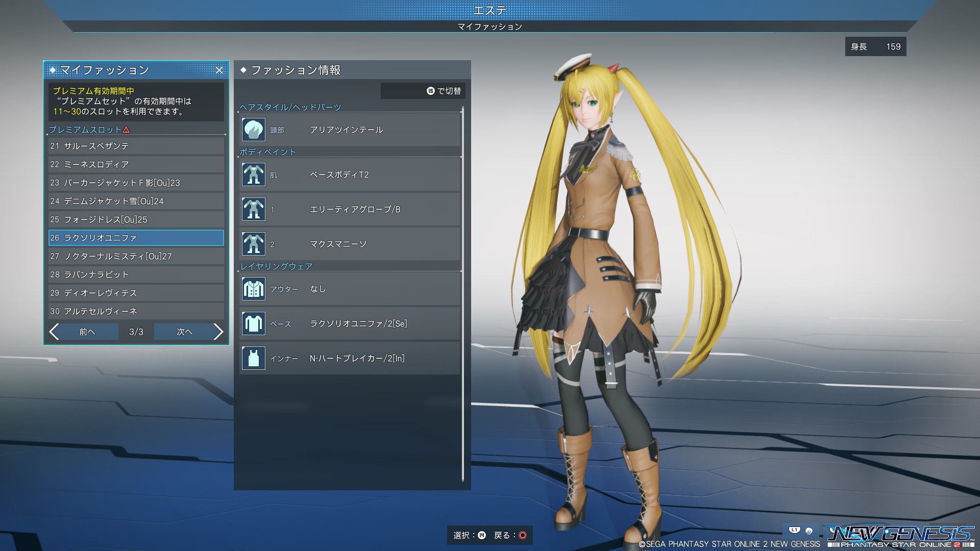The height and width of the screenshot is (551, 980).
Task: Click the プレミアム有効期間中 notice text
Action: [93, 91]
